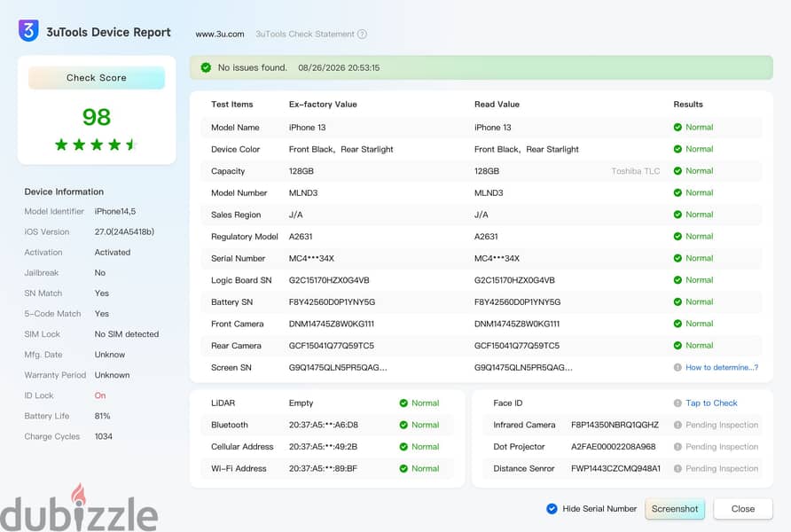Image resolution: width=791 pixels, height=532 pixels.
Task: Click the Screenshot button
Action: pos(675,509)
